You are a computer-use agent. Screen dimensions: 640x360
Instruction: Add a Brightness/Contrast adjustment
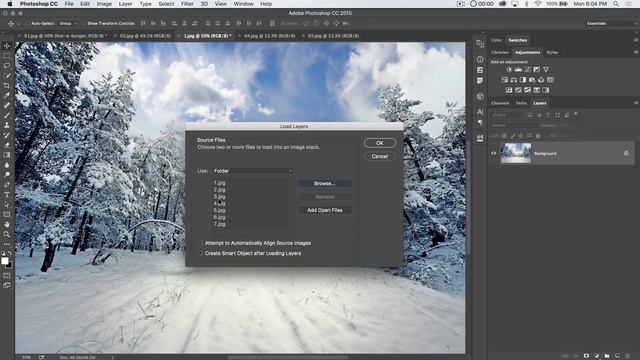509,69
